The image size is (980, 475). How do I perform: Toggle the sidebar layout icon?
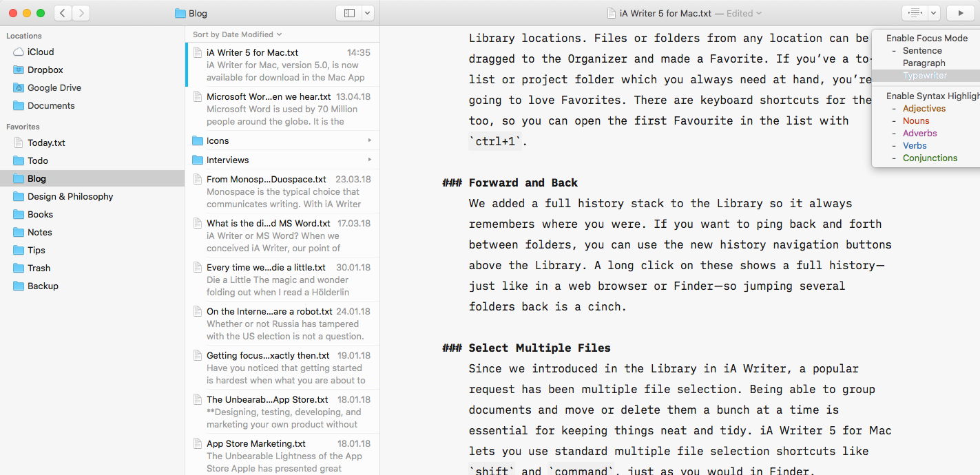click(349, 13)
